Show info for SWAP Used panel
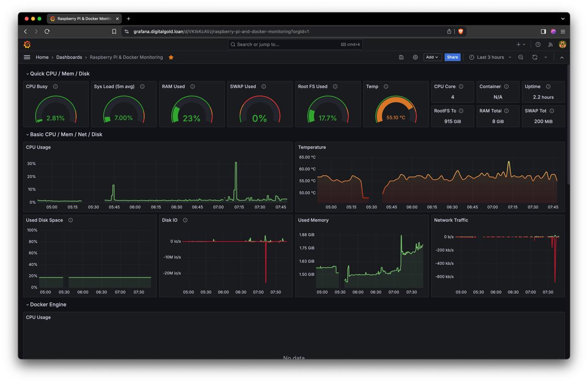 point(263,86)
